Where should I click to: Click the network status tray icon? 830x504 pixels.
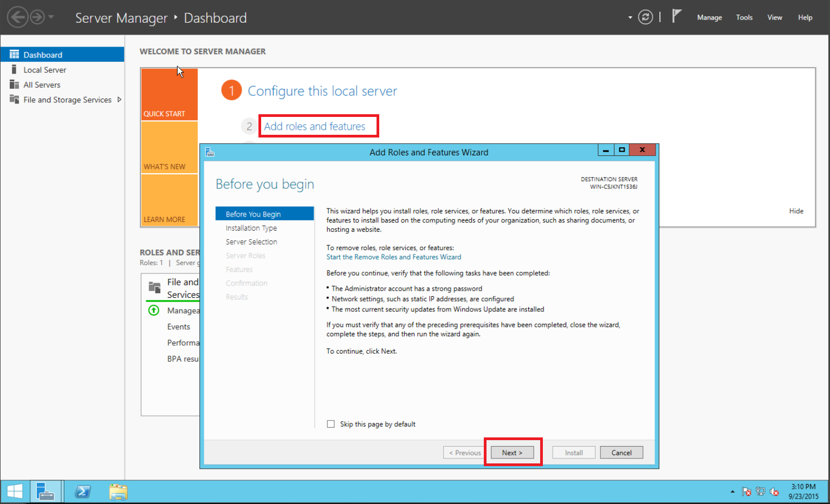(760, 492)
